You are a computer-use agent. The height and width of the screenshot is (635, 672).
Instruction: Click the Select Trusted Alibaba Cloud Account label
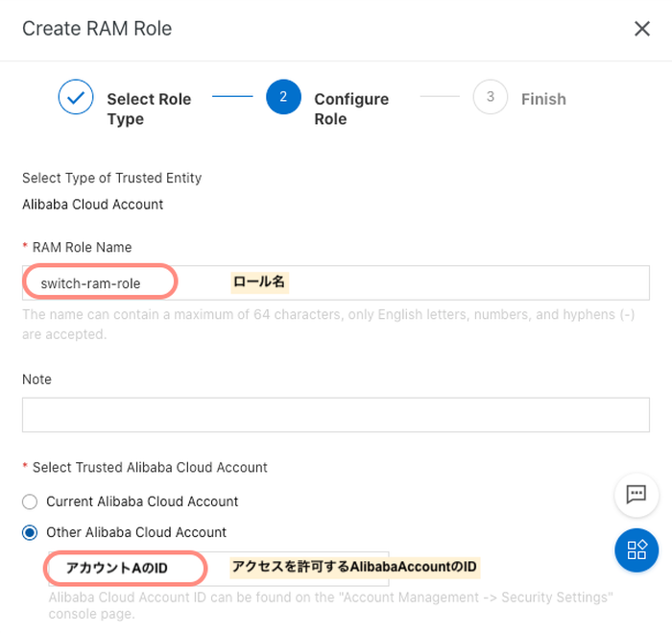click(x=150, y=467)
